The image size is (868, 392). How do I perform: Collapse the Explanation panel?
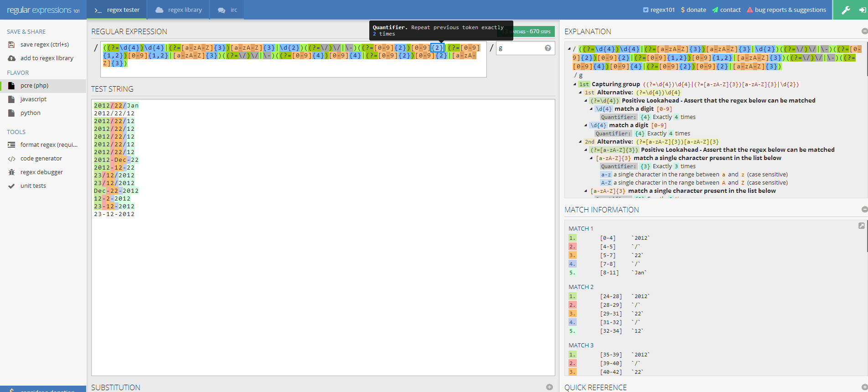pyautogui.click(x=864, y=31)
